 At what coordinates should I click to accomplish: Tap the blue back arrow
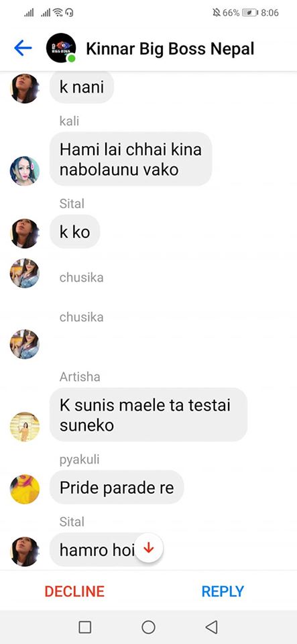click(x=23, y=48)
